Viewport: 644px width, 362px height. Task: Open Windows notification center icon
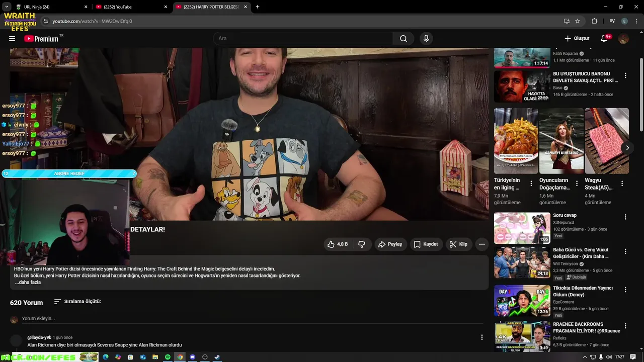click(x=633, y=357)
